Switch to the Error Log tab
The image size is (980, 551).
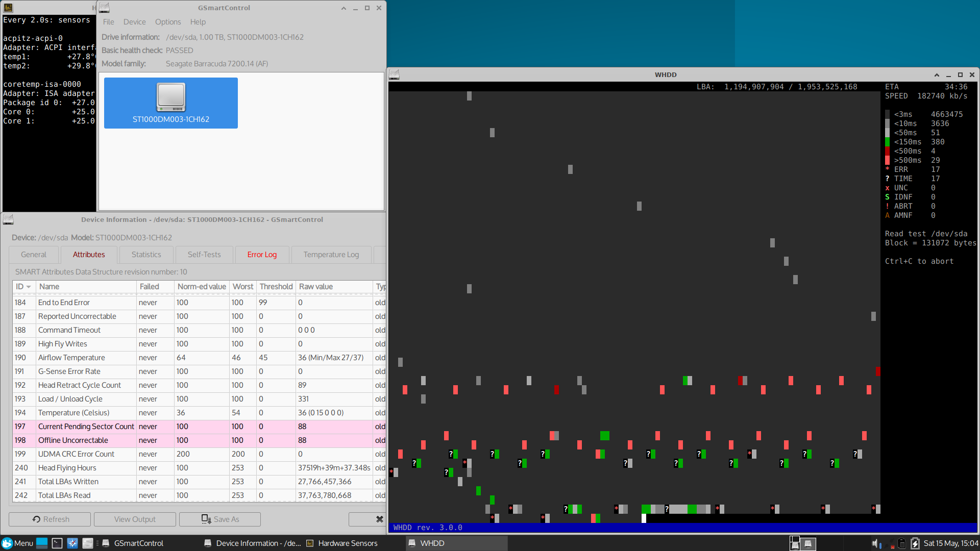tap(262, 255)
